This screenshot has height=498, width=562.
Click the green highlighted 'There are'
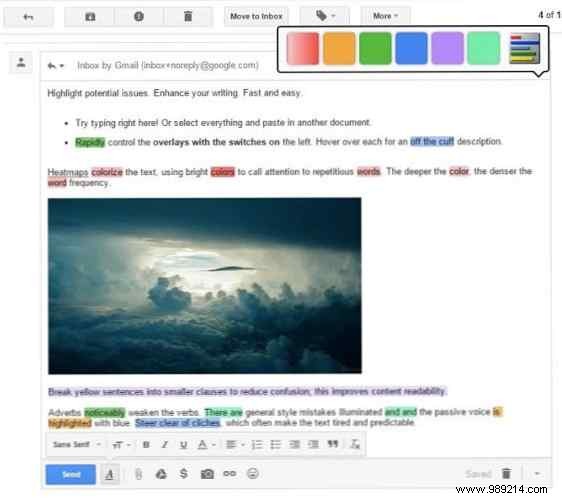pyautogui.click(x=223, y=412)
